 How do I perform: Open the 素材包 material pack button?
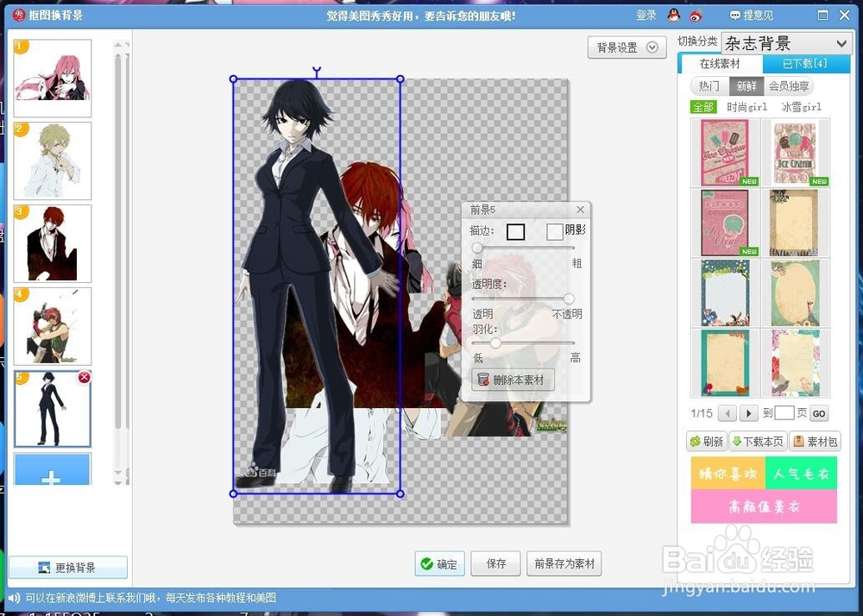[816, 442]
